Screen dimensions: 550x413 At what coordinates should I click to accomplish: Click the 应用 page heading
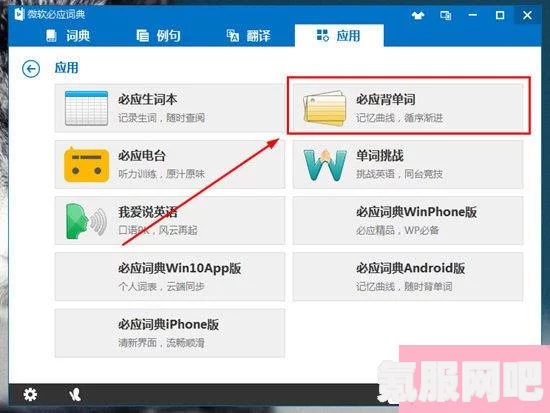click(x=67, y=68)
